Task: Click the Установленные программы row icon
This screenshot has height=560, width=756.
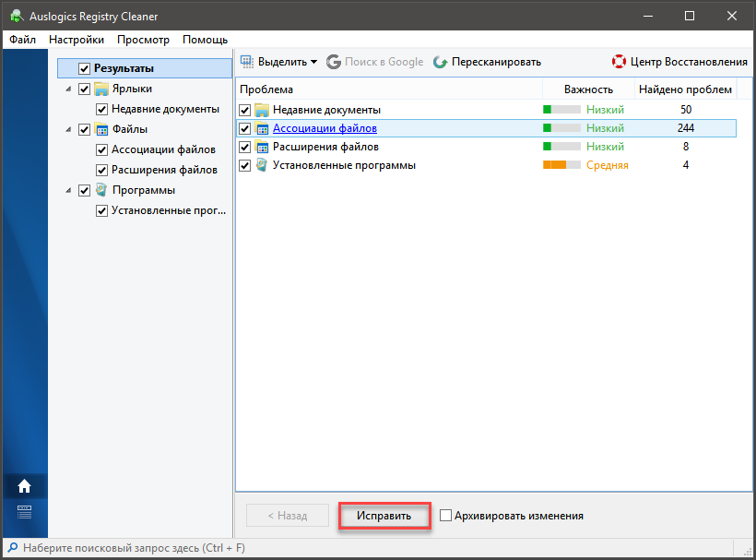Action: click(x=262, y=165)
